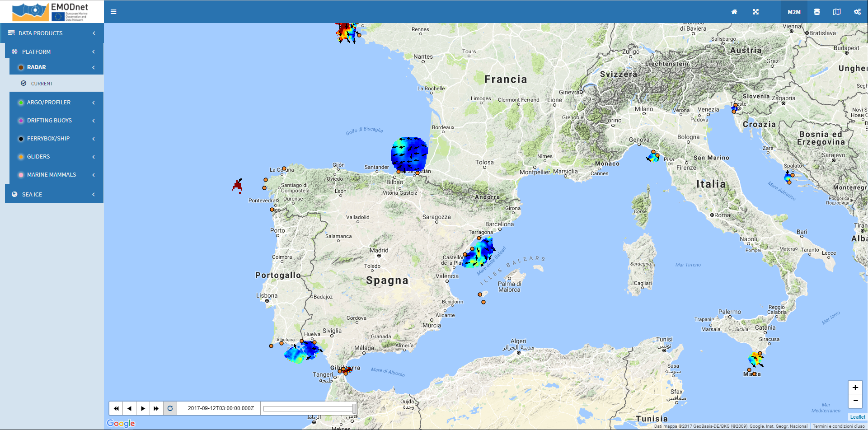
Task: Step back one time frame
Action: (130, 408)
